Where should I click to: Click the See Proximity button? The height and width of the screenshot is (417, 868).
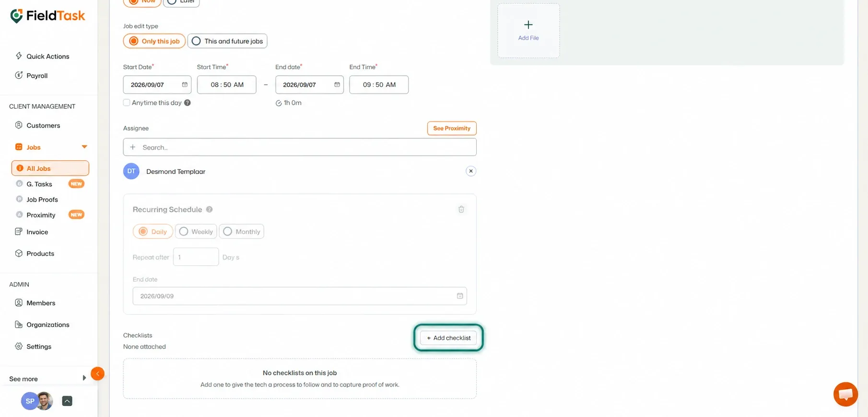point(452,128)
